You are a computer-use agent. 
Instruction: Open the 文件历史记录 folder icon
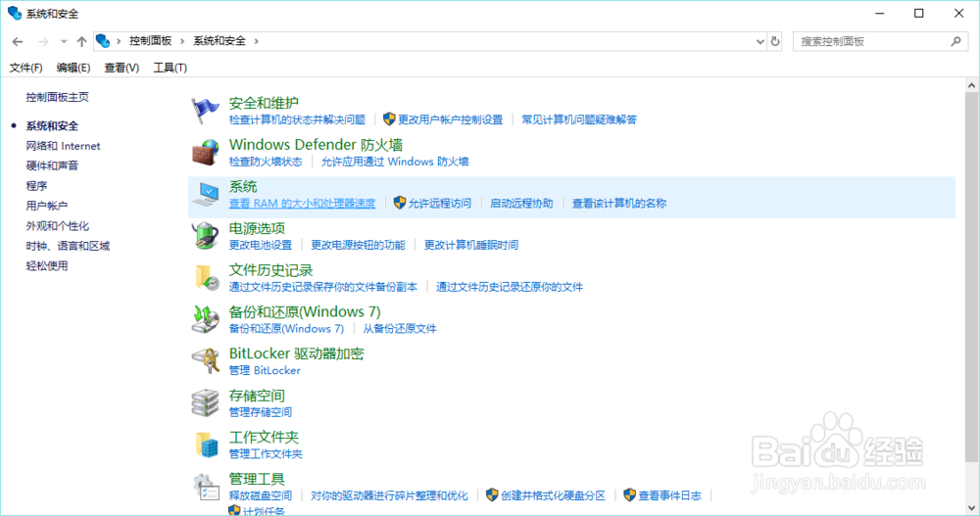tap(205, 278)
